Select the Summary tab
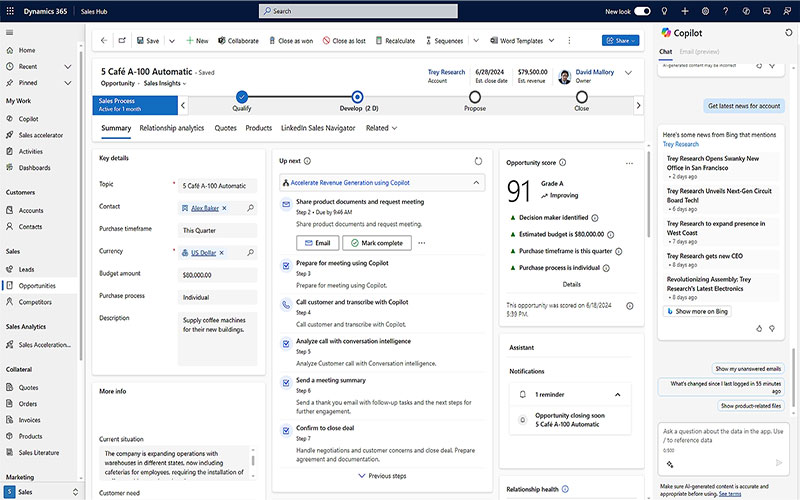This screenshot has height=500, width=800. tap(116, 128)
